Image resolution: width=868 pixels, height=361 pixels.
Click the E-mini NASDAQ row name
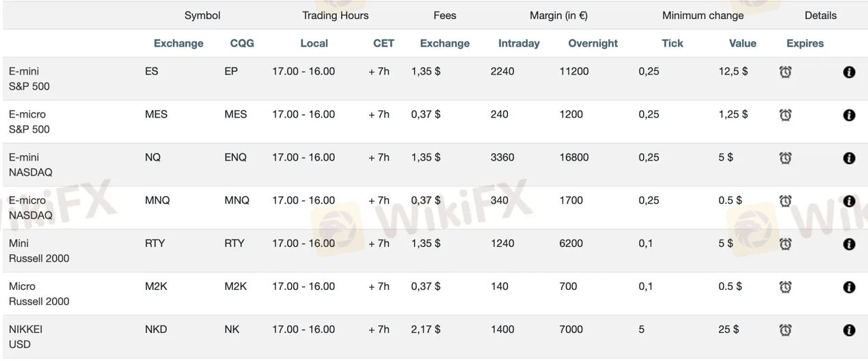[31, 165]
